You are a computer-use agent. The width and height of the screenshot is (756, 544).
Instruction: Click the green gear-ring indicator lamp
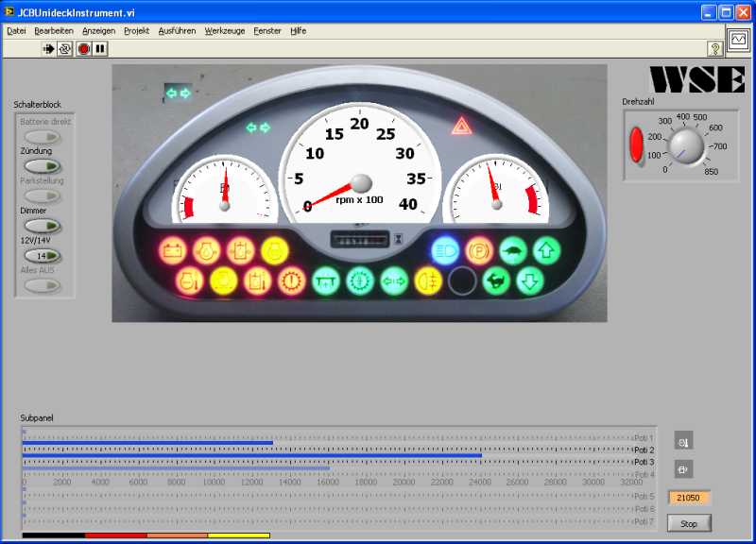point(360,280)
